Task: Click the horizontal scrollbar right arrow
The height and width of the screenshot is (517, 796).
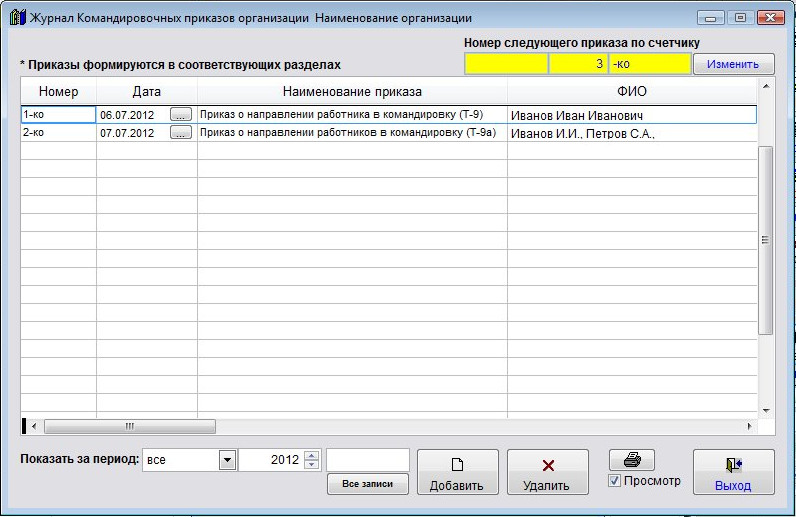Action: 750,427
